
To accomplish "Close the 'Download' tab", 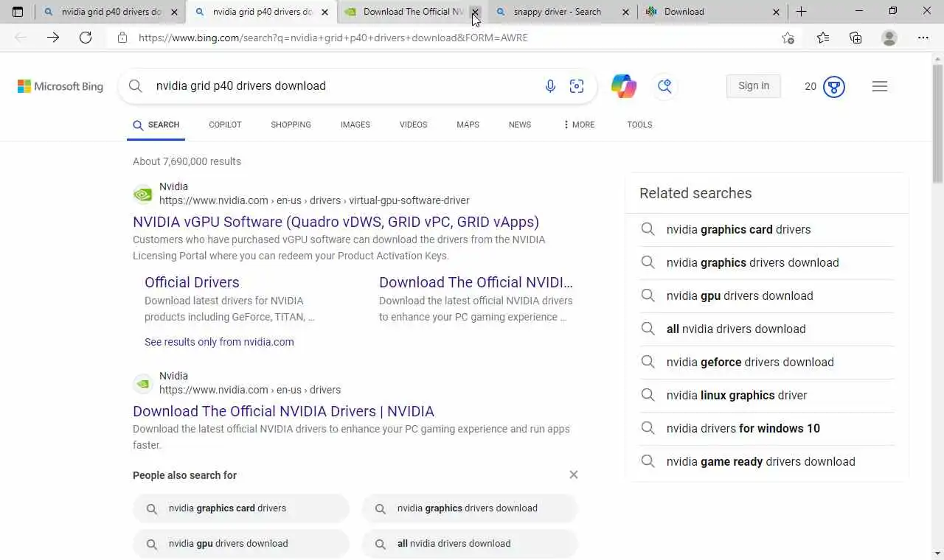I will click(776, 12).
